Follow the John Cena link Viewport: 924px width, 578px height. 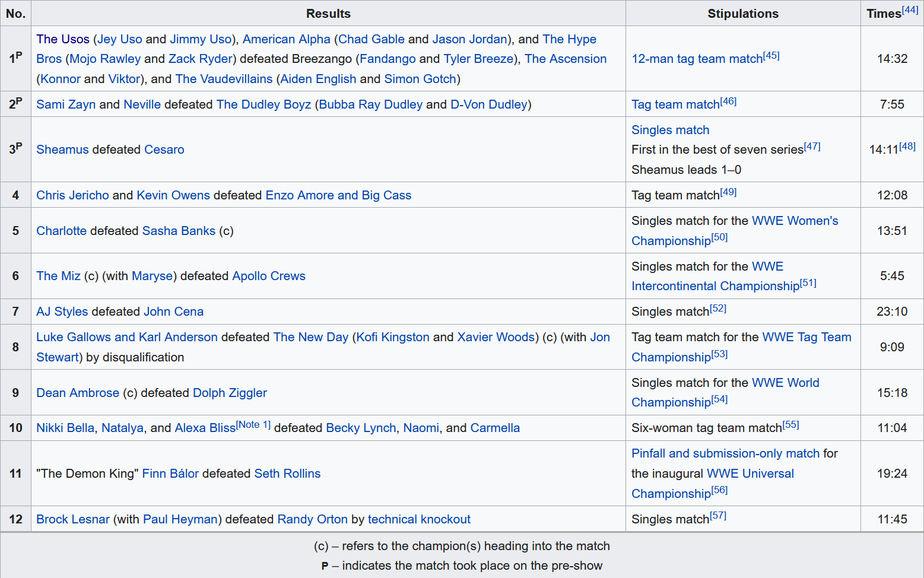pos(173,312)
